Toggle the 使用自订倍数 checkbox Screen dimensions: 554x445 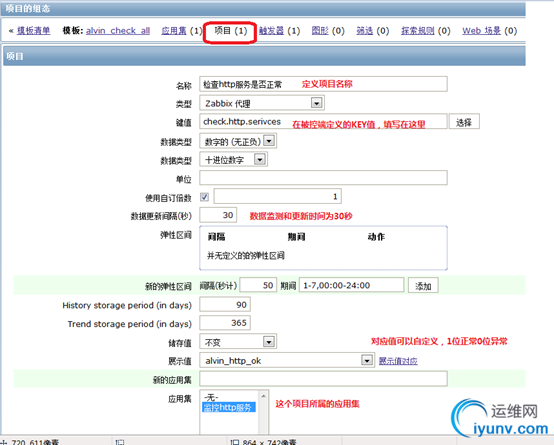tap(204, 197)
